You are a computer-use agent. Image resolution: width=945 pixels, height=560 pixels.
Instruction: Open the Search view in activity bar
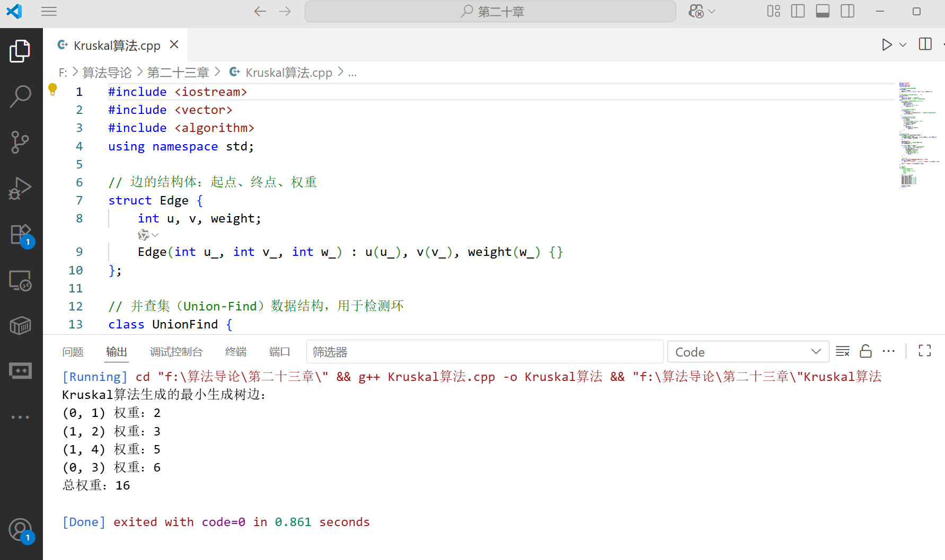click(x=20, y=96)
